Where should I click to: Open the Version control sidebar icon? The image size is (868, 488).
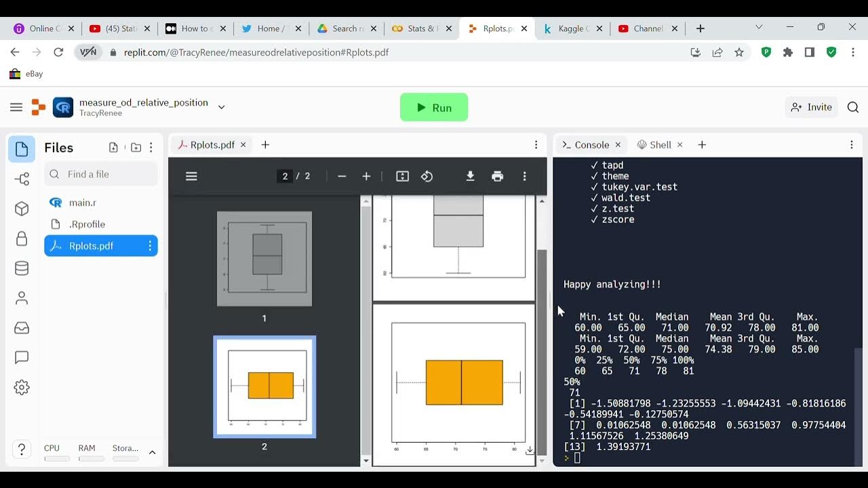coord(22,179)
